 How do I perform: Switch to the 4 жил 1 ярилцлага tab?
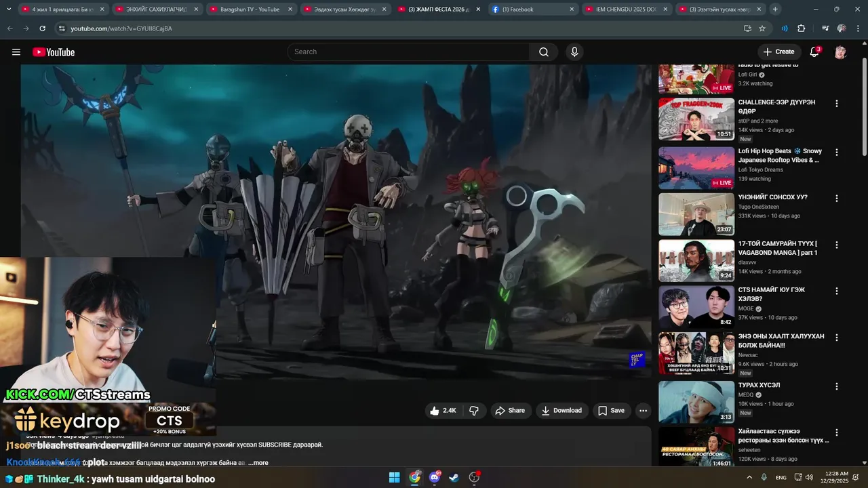click(62, 9)
